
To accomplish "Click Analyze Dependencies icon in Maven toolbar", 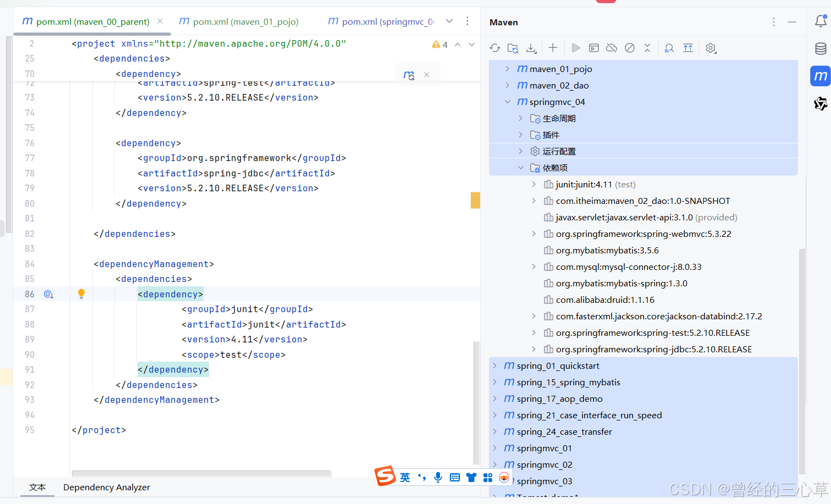I will 669,48.
